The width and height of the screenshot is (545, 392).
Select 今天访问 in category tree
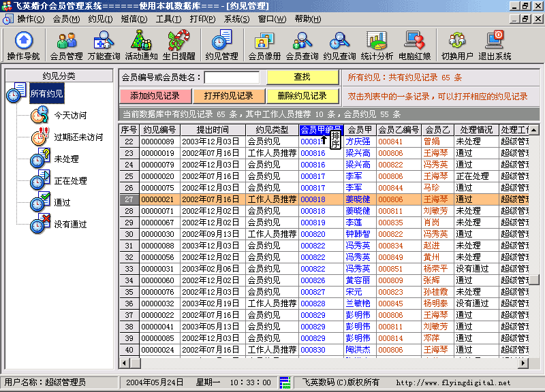tap(70, 116)
